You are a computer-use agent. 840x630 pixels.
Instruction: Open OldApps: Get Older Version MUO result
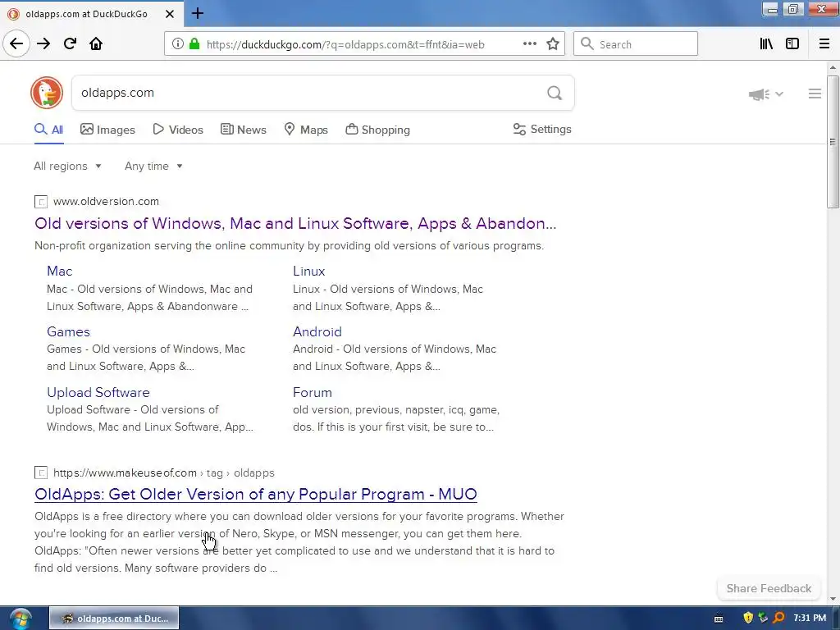[256, 494]
